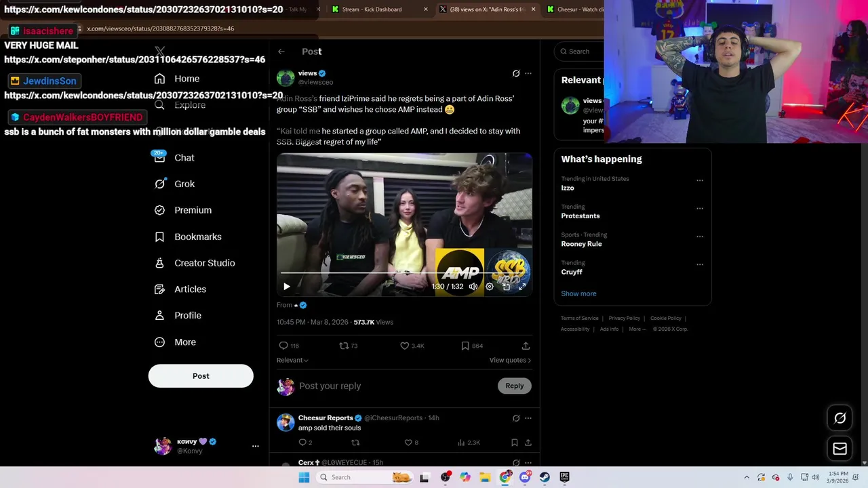Mute the video with the speaker icon

473,287
